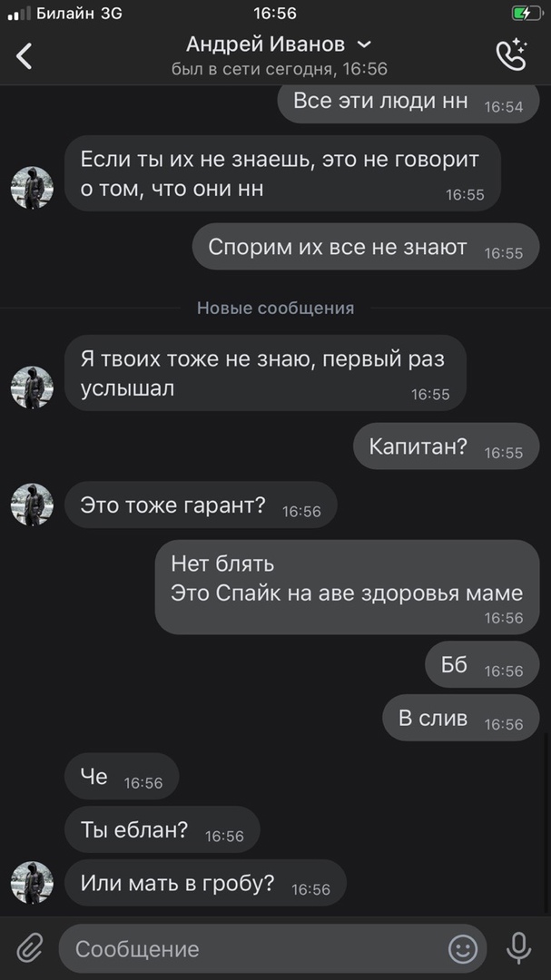The height and width of the screenshot is (980, 551).
Task: Tap the 'Спорим их все не знают' message
Action: point(365,247)
